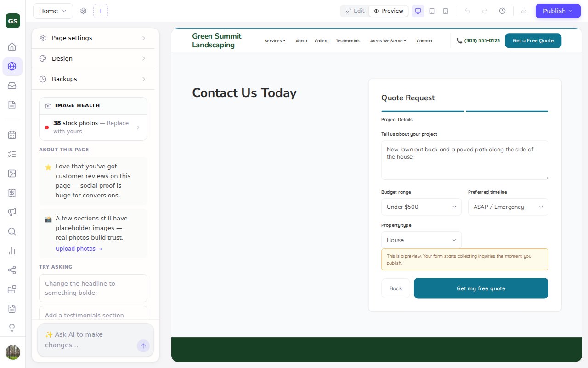Click the download export icon in top bar
The width and height of the screenshot is (588, 368).
524,11
